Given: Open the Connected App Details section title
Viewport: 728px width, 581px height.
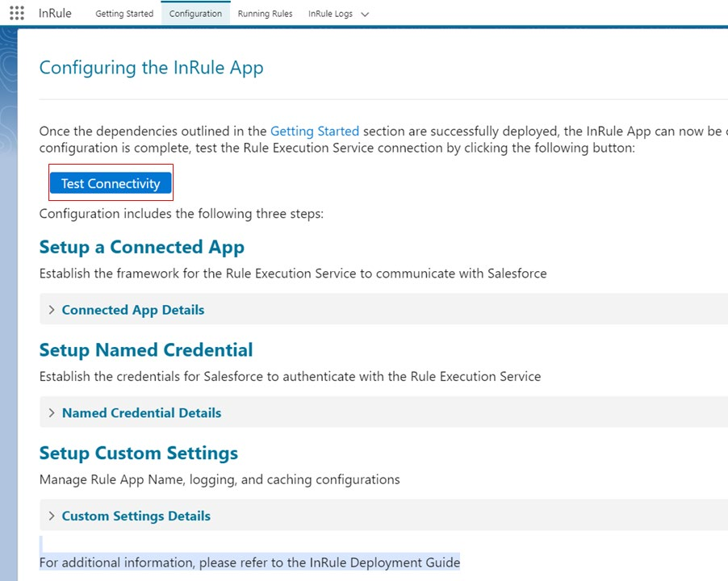Looking at the screenshot, I should 133,310.
